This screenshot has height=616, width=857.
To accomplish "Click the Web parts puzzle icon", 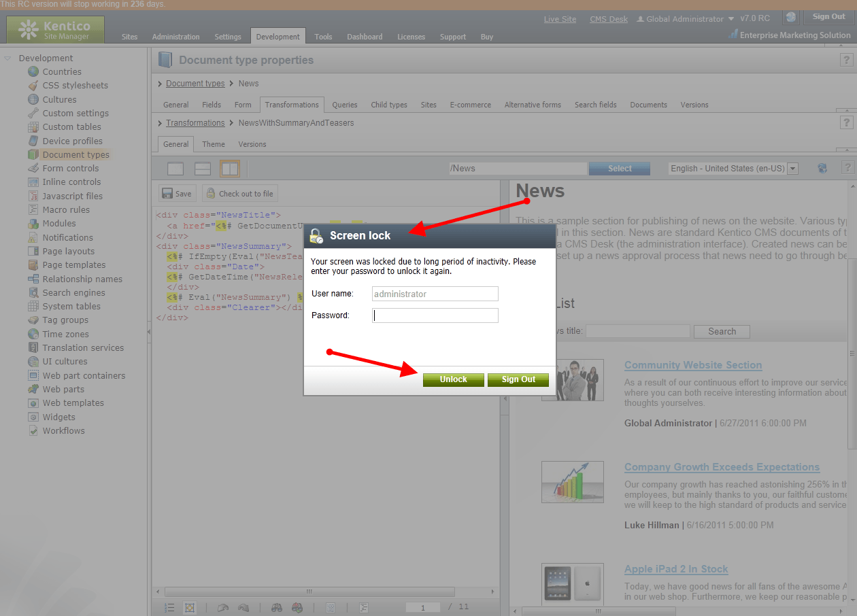I will pos(33,389).
